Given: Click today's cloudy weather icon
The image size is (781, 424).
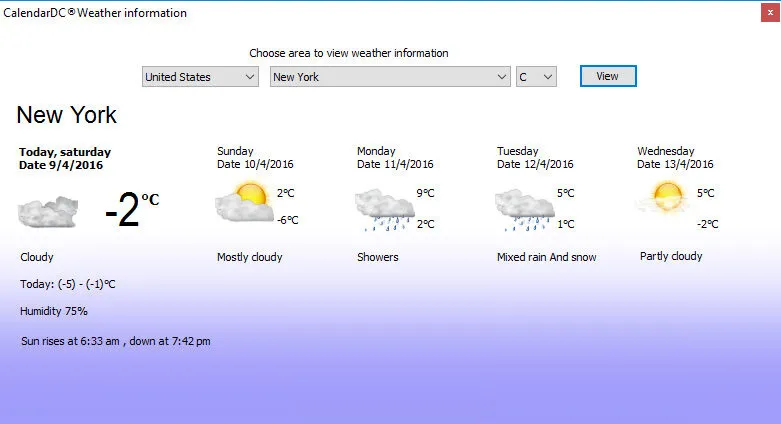Looking at the screenshot, I should [x=47, y=212].
